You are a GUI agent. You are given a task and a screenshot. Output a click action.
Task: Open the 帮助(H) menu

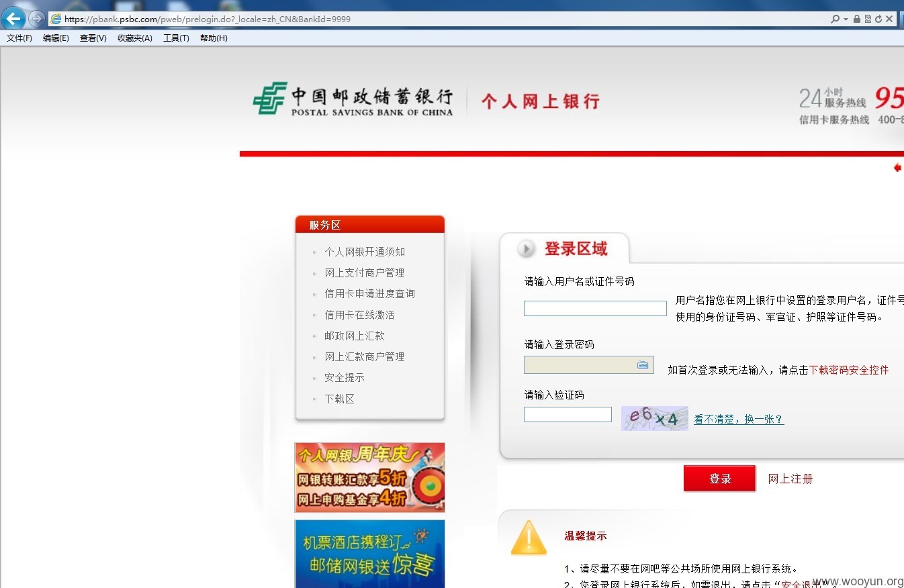(214, 38)
